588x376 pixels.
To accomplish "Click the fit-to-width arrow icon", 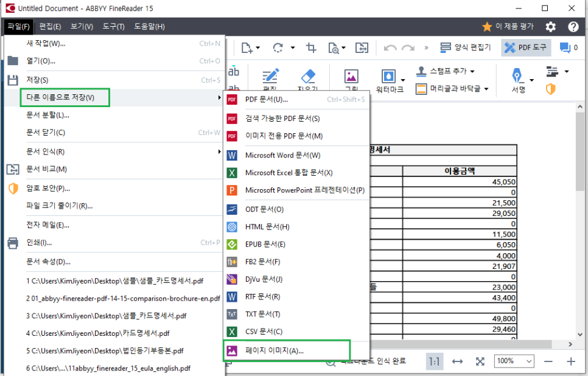I will coord(457,361).
